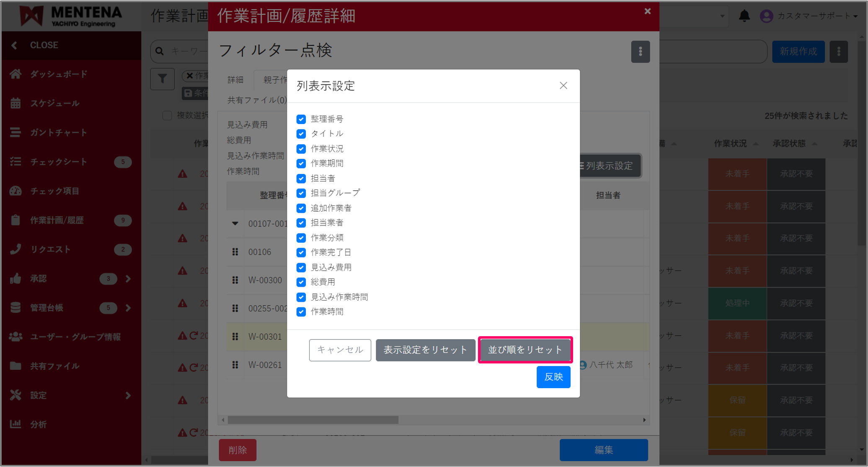Screen dimensions: 868x467
Task: Click the drag handle for row 00106
Action: tap(235, 252)
